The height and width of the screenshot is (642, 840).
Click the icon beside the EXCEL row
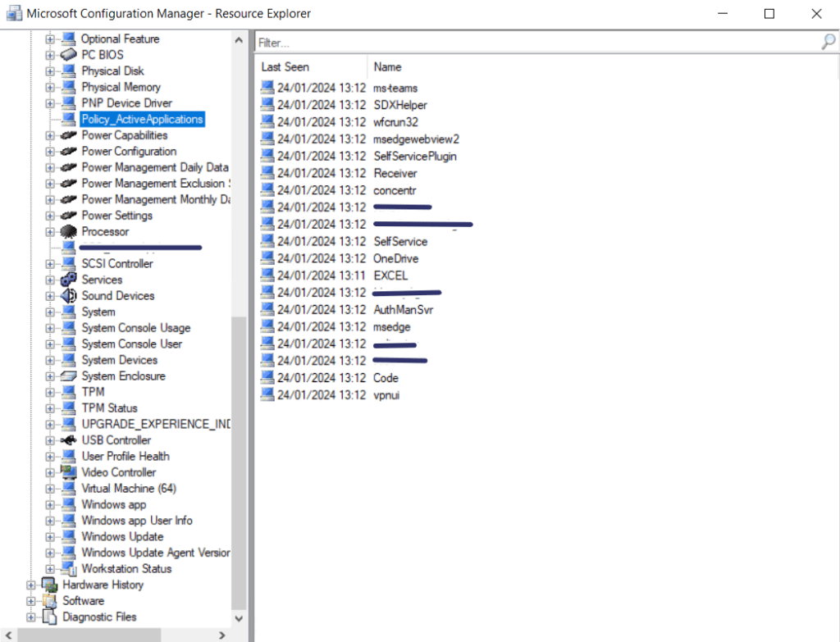267,275
